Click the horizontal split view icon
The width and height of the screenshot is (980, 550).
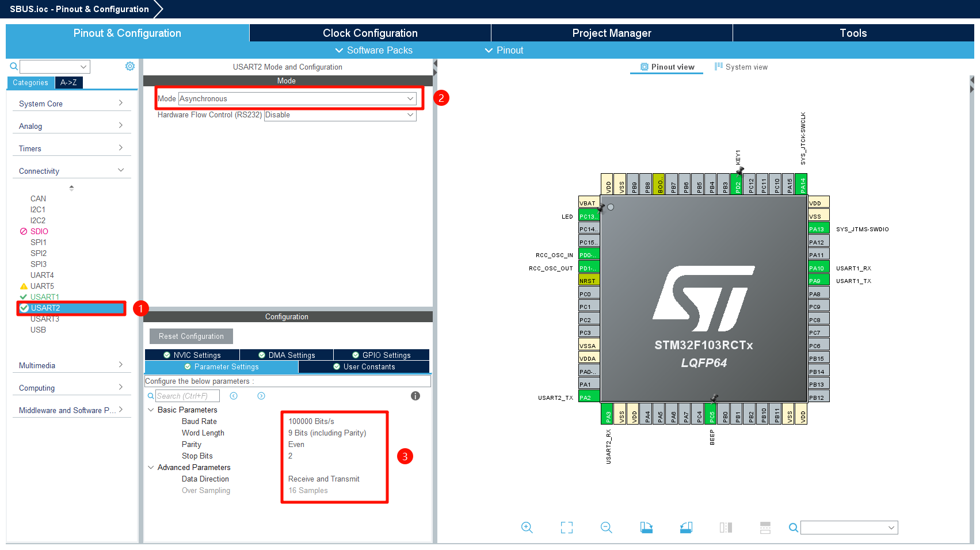coord(765,528)
